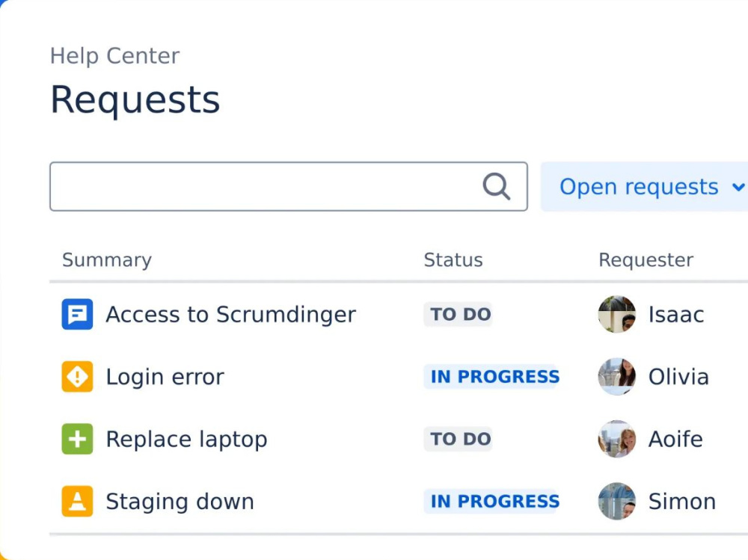The width and height of the screenshot is (748, 560).
Task: Click the green plus icon for Replace laptop
Action: pyautogui.click(x=77, y=439)
